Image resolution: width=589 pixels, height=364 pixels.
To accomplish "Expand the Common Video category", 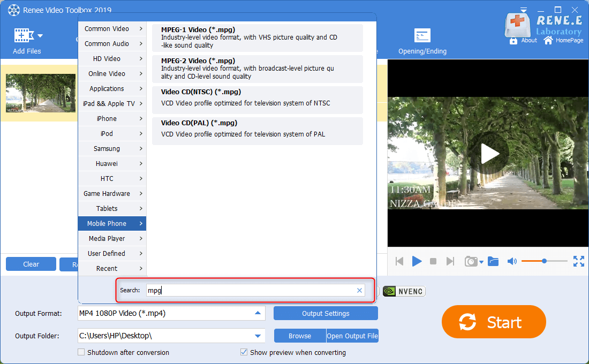I will tap(112, 29).
